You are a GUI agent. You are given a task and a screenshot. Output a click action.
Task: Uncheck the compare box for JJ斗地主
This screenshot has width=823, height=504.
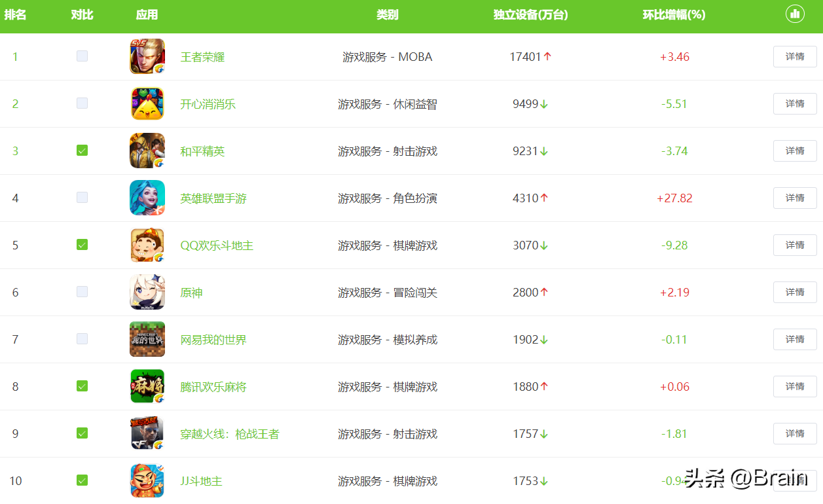[82, 480]
